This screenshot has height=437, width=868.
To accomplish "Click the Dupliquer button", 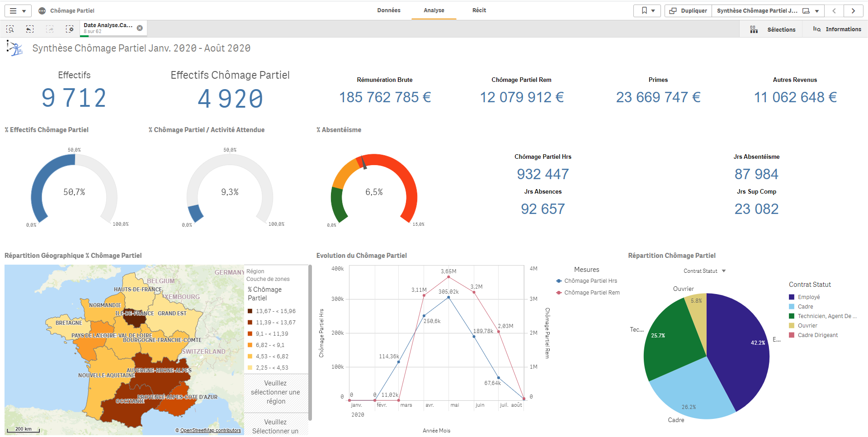I will (688, 11).
